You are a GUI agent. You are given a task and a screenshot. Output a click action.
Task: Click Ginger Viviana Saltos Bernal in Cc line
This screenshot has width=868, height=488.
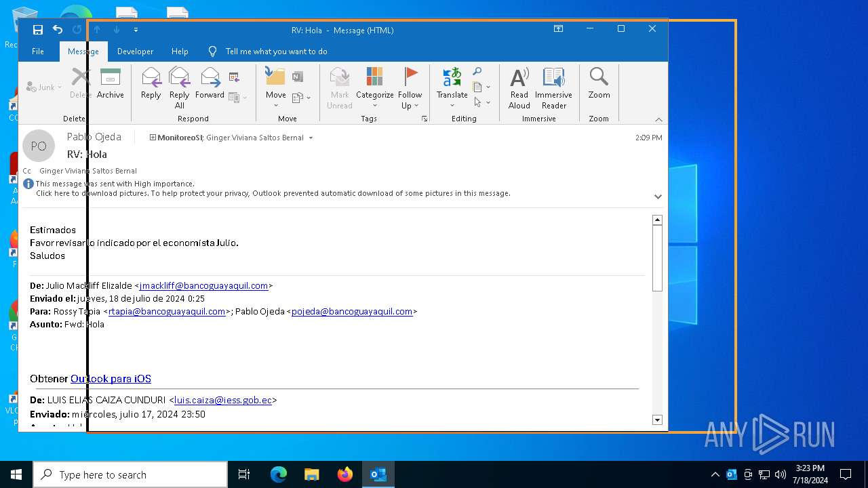[88, 171]
